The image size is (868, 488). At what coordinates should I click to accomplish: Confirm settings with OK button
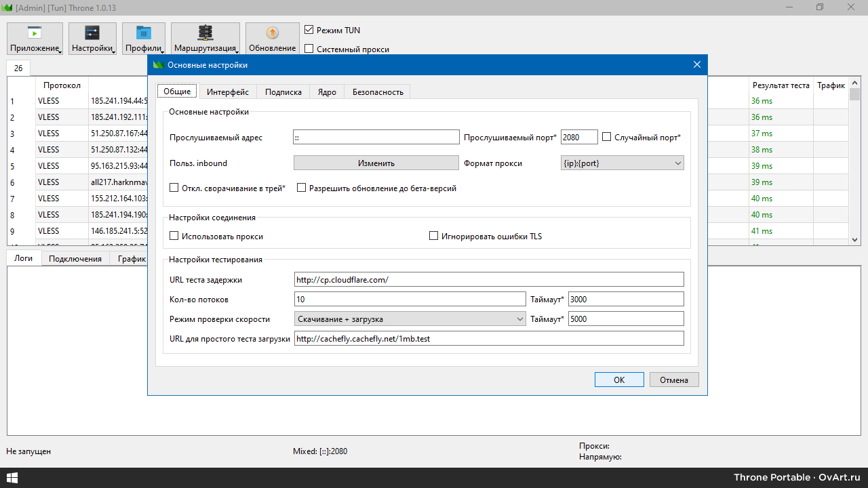pos(618,380)
